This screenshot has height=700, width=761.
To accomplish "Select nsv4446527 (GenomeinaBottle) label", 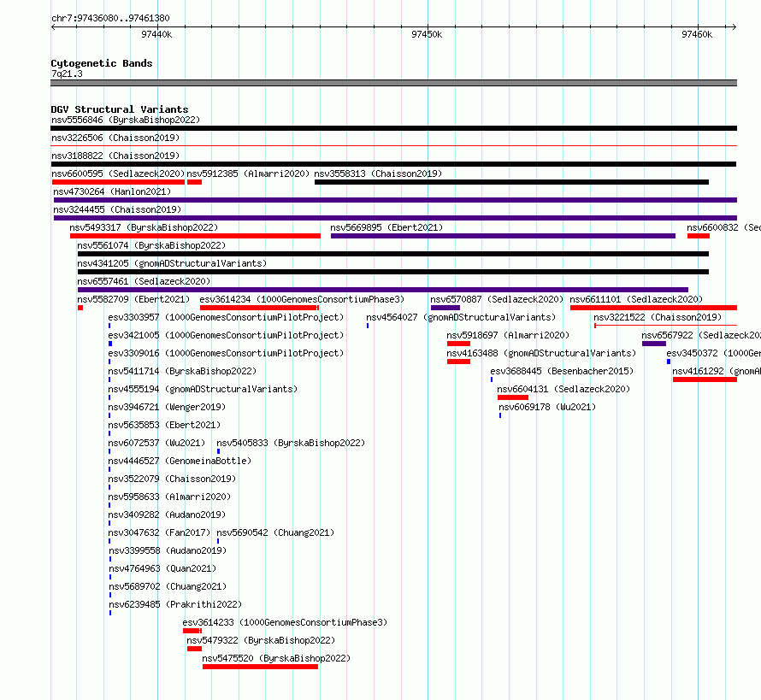I will coord(180,461).
